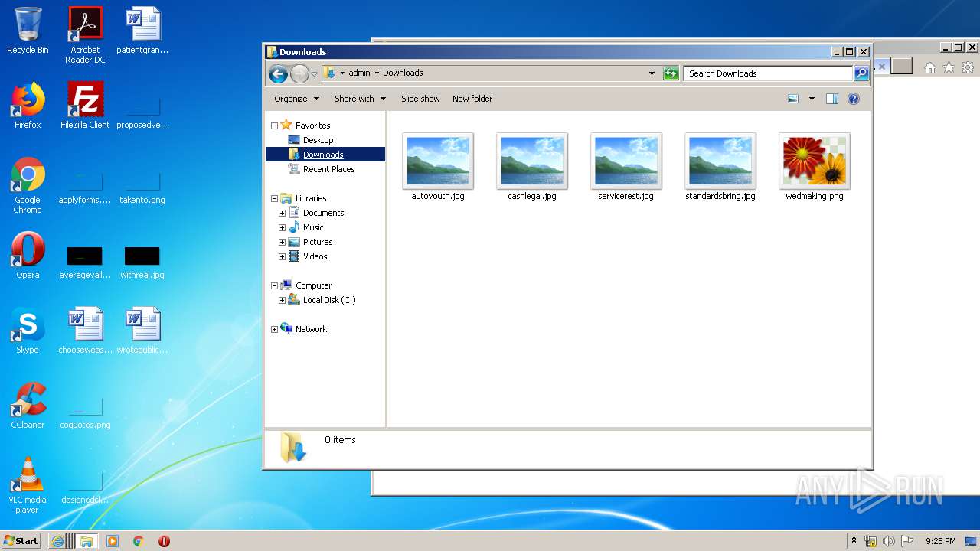Select coquotes.png desktop file
Image resolution: width=980 pixels, height=551 pixels.
(x=85, y=415)
